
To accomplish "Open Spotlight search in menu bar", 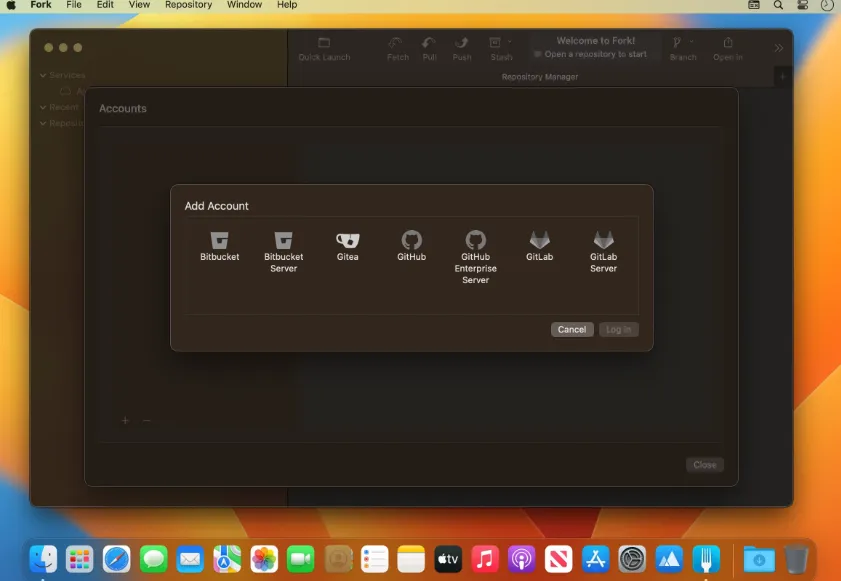I will pyautogui.click(x=778, y=5).
